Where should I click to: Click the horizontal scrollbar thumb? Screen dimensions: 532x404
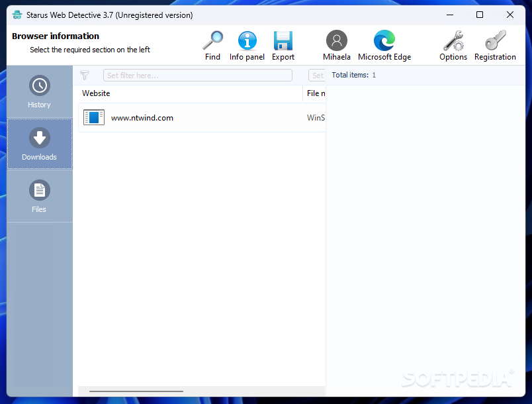[136, 391]
